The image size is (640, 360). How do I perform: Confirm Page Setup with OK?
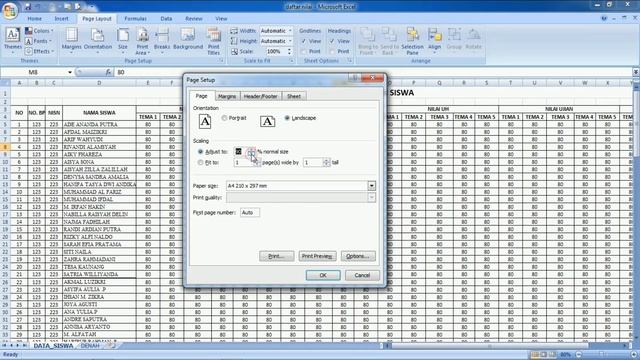(323, 276)
